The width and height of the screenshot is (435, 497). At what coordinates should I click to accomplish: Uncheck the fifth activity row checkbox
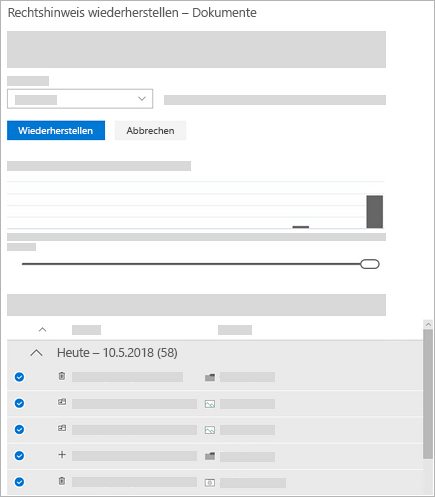pyautogui.click(x=19, y=482)
